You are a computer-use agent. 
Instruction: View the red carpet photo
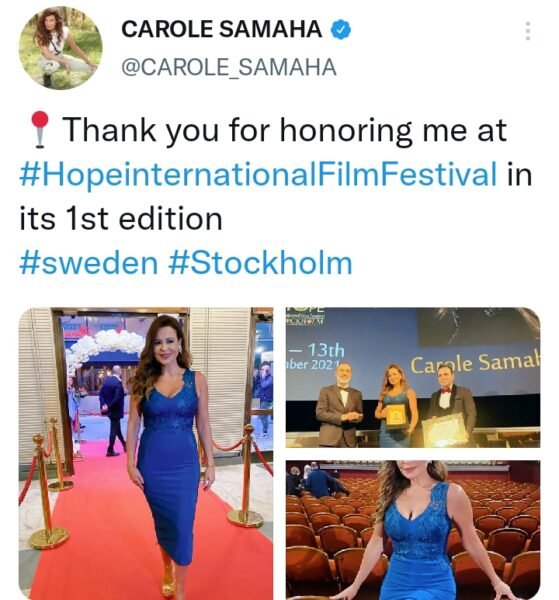[x=146, y=453]
